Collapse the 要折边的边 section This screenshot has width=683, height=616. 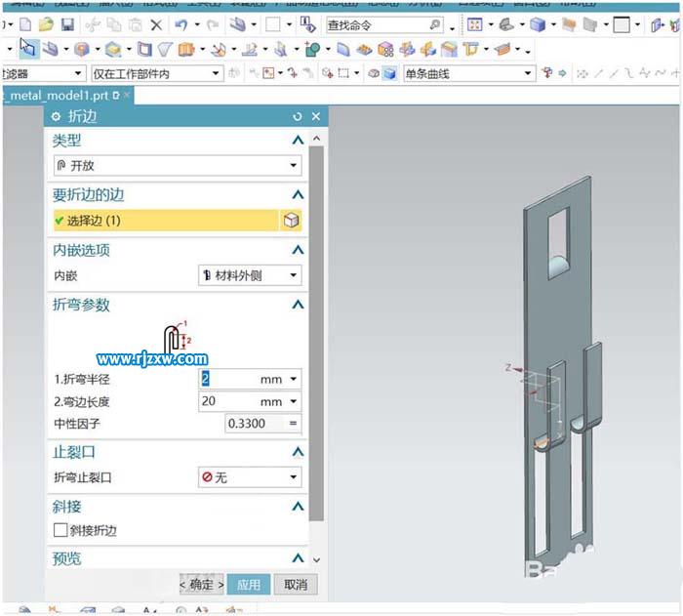click(x=298, y=195)
